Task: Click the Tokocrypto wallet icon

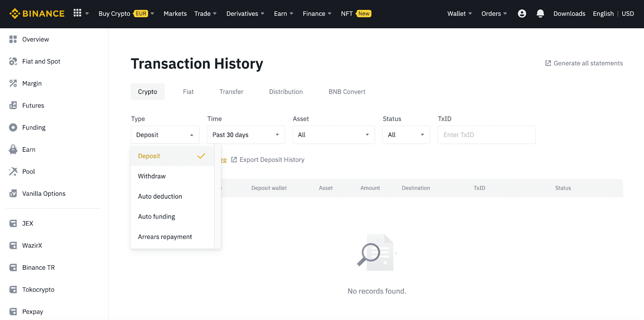Action: 13,290
